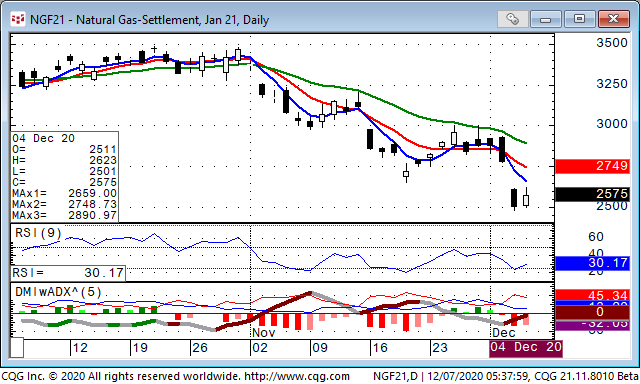Select the MAx2 value 2748.73

pyautogui.click(x=93, y=204)
